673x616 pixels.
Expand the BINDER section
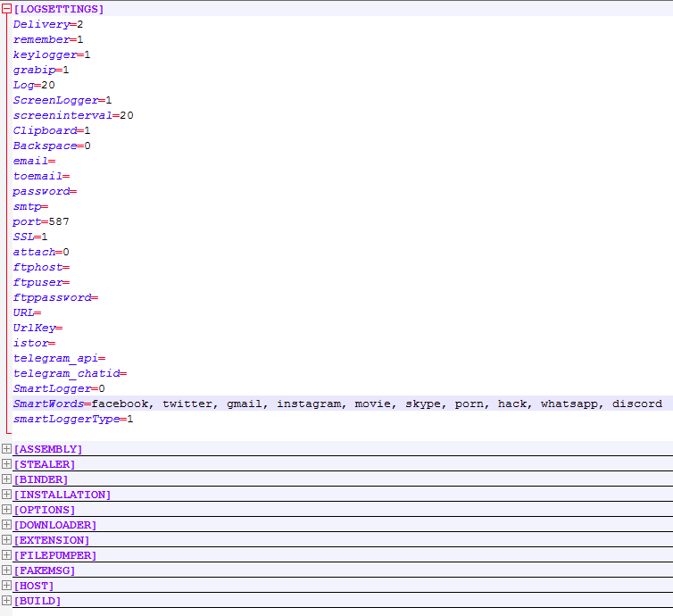coord(6,479)
